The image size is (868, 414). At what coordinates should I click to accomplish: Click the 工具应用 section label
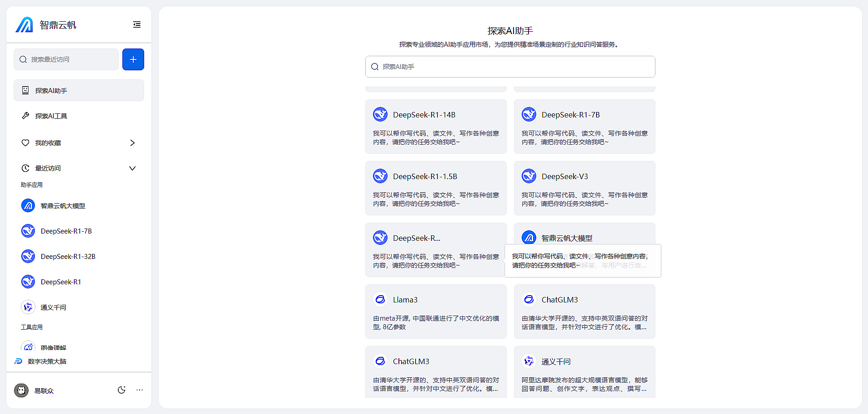coord(32,327)
